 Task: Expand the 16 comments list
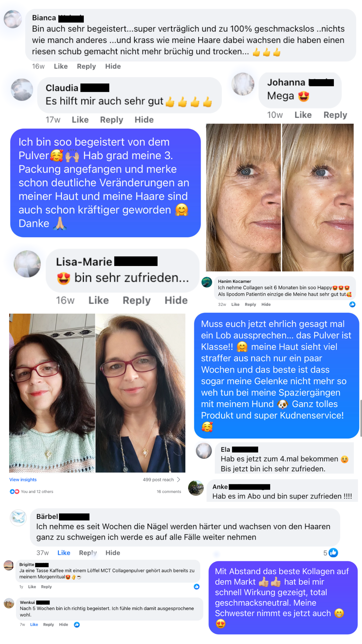tap(169, 492)
